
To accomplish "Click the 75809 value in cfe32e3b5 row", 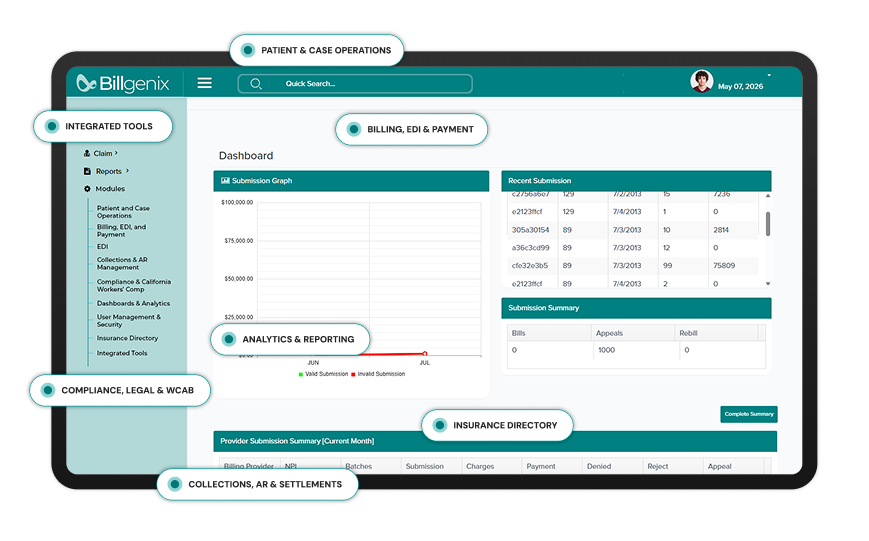I will point(724,266).
